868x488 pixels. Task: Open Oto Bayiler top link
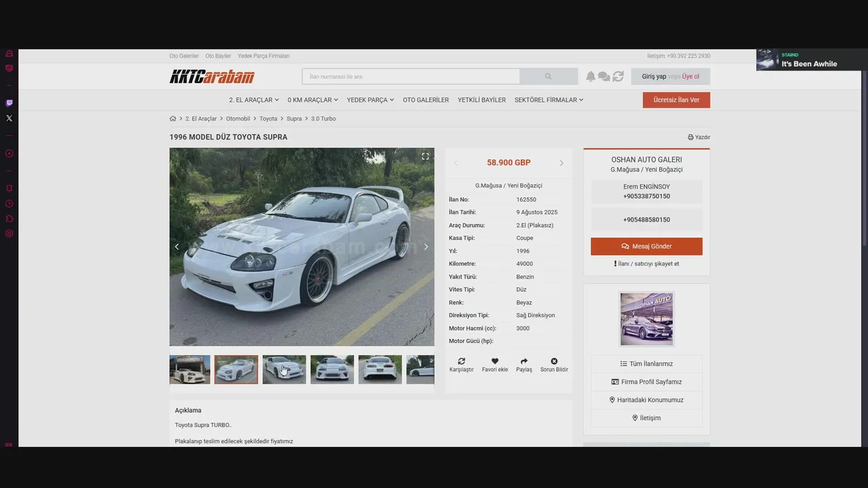[218, 56]
